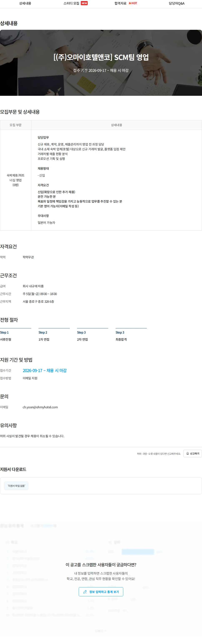202x644 pixels.
Task: Click the 우대사항 heading
Action: point(43,215)
